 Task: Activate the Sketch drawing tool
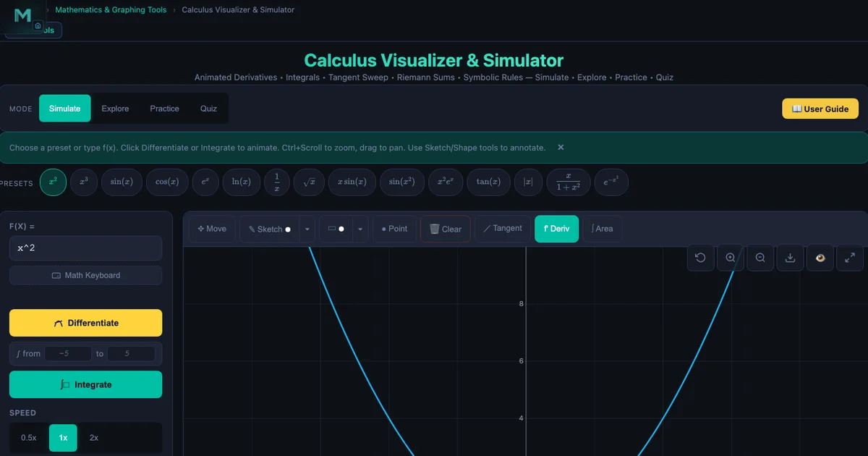pyautogui.click(x=269, y=229)
